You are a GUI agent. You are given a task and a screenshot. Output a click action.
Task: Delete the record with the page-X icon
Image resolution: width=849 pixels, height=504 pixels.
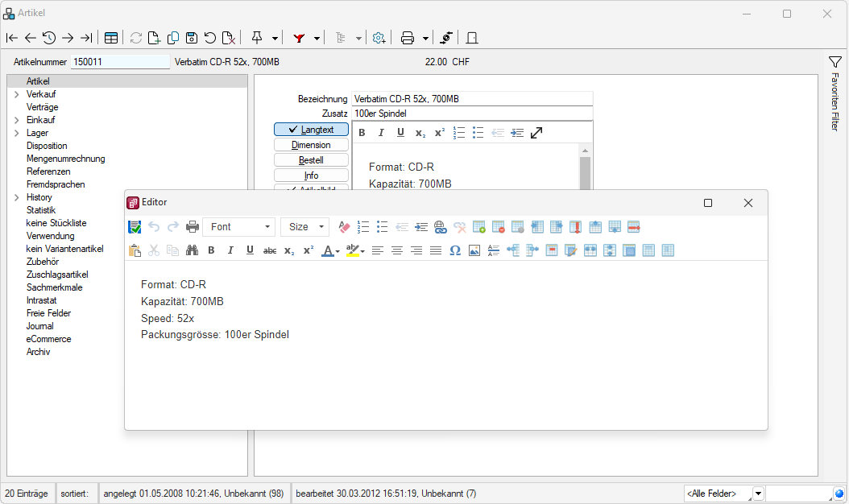tap(229, 38)
